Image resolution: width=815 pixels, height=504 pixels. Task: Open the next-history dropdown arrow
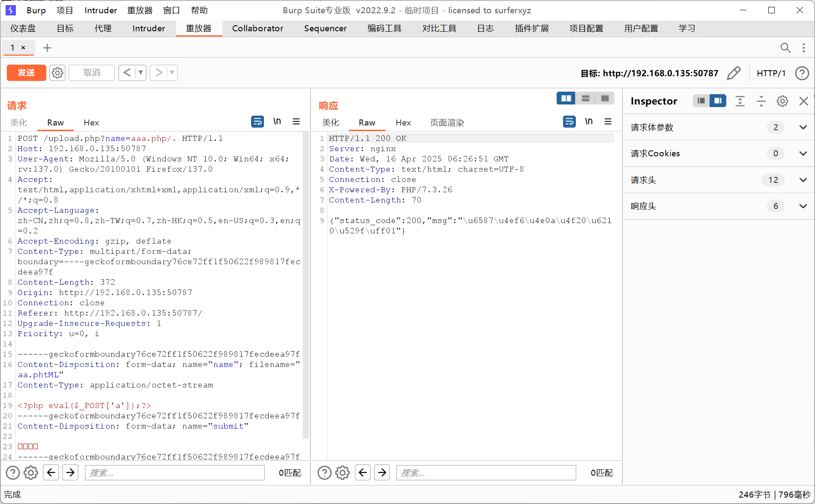tap(172, 73)
